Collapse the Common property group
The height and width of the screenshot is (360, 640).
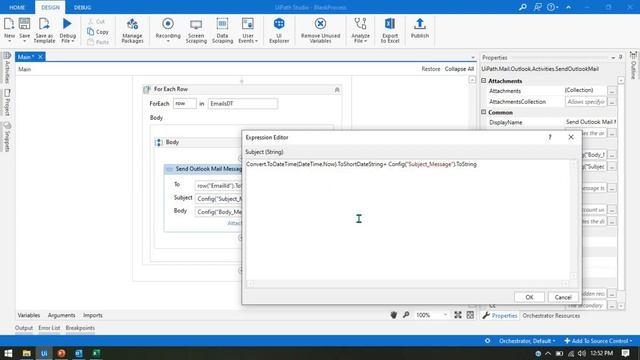coord(484,112)
